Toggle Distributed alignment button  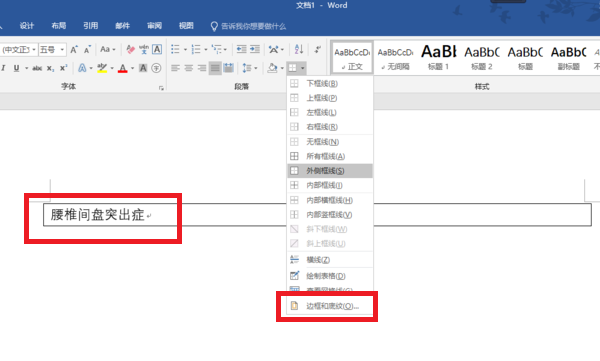[x=228, y=68]
